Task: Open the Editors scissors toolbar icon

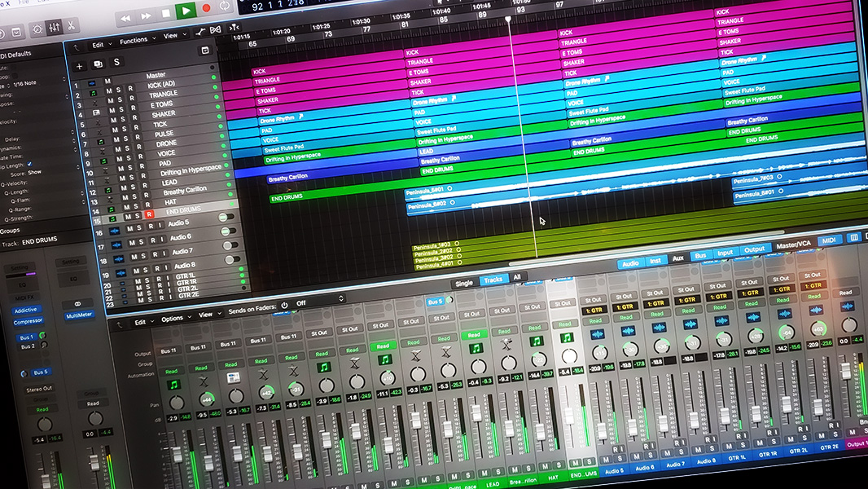Action: [x=71, y=25]
